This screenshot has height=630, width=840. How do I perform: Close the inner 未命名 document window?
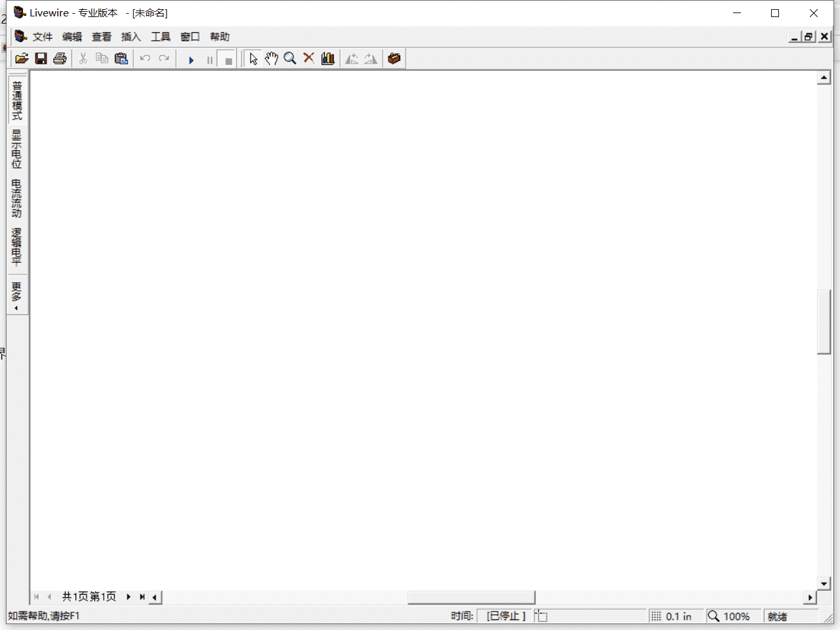pyautogui.click(x=825, y=37)
